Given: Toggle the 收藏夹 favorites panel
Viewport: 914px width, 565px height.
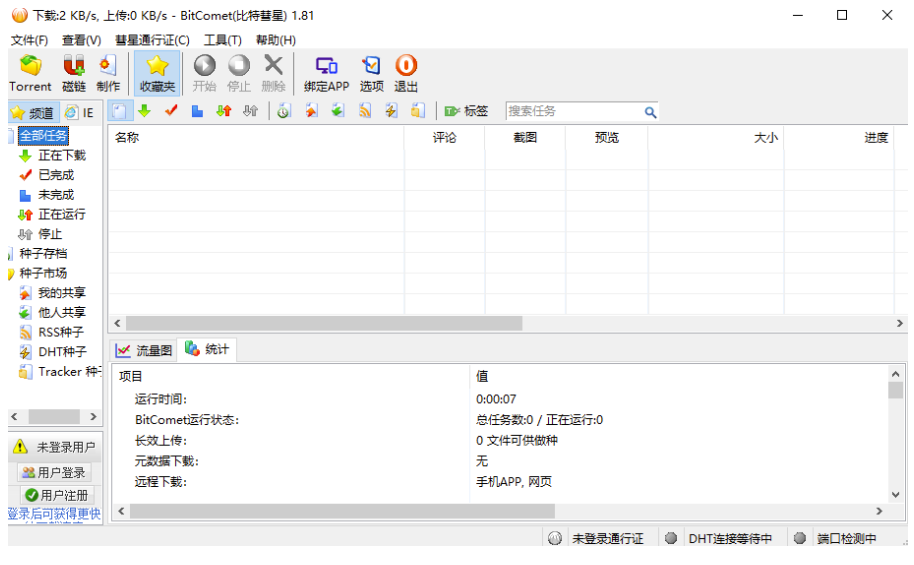Looking at the screenshot, I should coord(157,73).
